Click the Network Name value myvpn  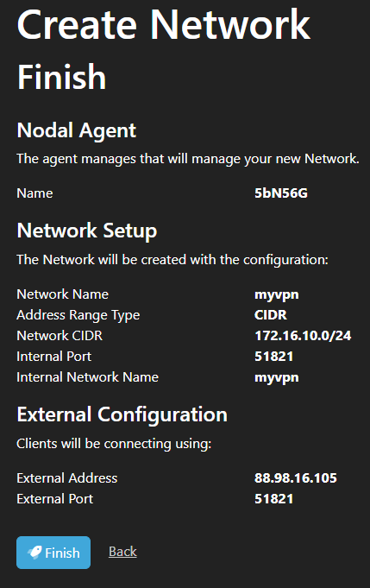[x=277, y=294]
